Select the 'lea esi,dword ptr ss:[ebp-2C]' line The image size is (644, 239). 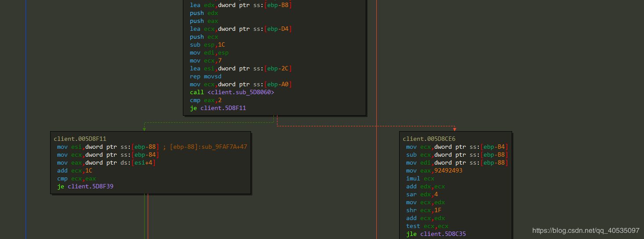(241, 69)
